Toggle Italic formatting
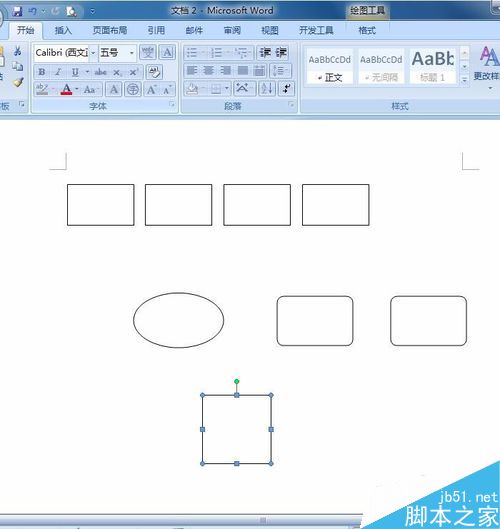The width and height of the screenshot is (500, 529). (58, 72)
